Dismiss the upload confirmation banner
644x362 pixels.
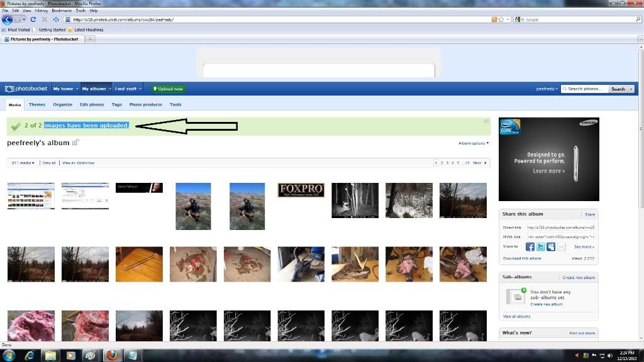486,120
